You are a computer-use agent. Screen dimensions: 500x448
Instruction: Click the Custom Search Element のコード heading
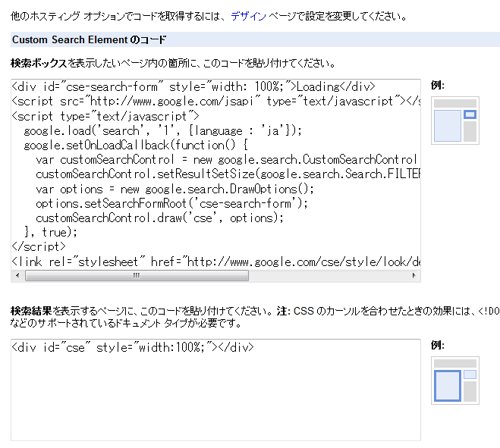tap(89, 40)
